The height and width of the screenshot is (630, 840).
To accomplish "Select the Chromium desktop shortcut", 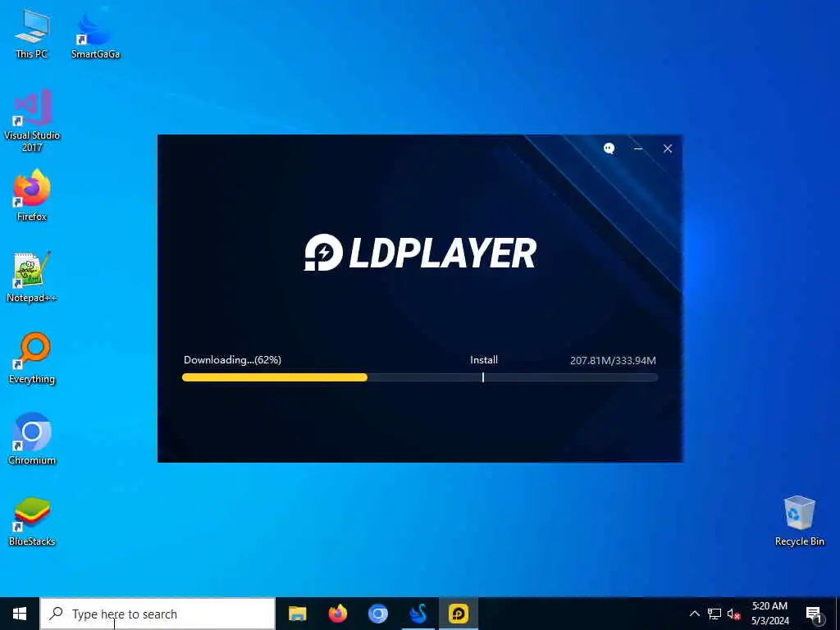I will (32, 440).
